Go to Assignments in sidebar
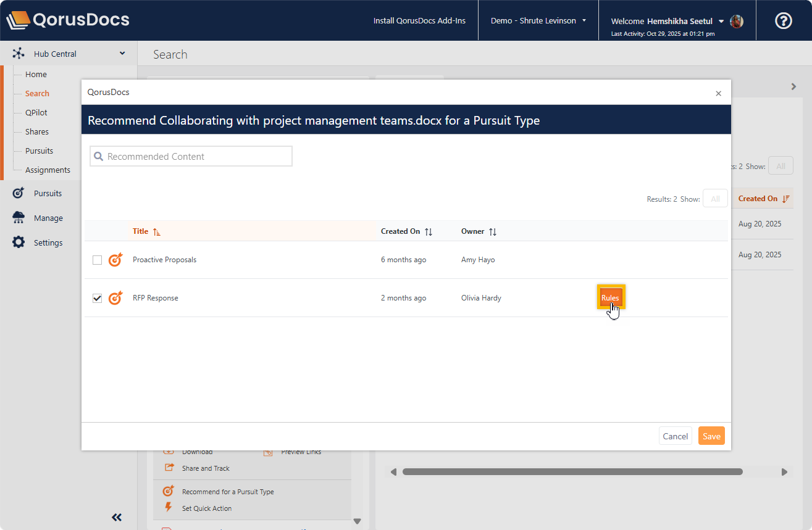Image resolution: width=812 pixels, height=530 pixels. tap(48, 170)
